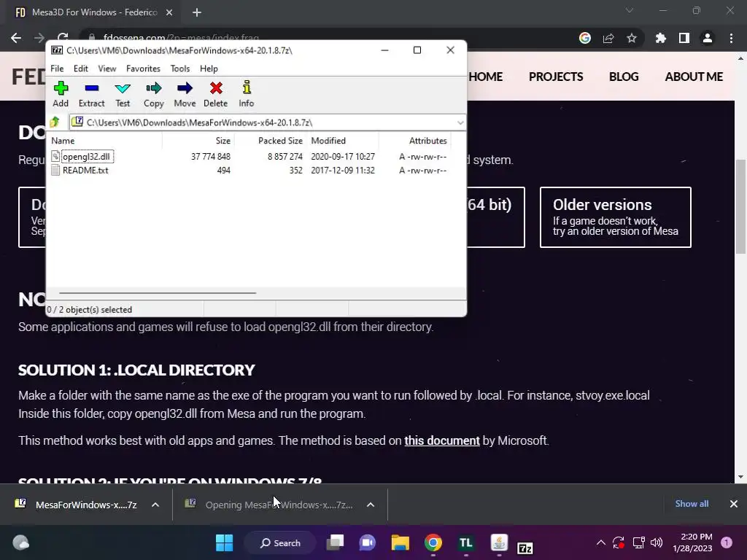Open the Chrome profile icon
This screenshot has width=747, height=560.
coord(708,38)
